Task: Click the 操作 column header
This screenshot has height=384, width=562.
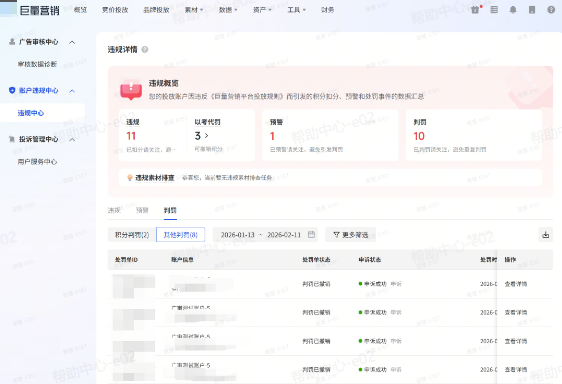Action: tap(510, 260)
